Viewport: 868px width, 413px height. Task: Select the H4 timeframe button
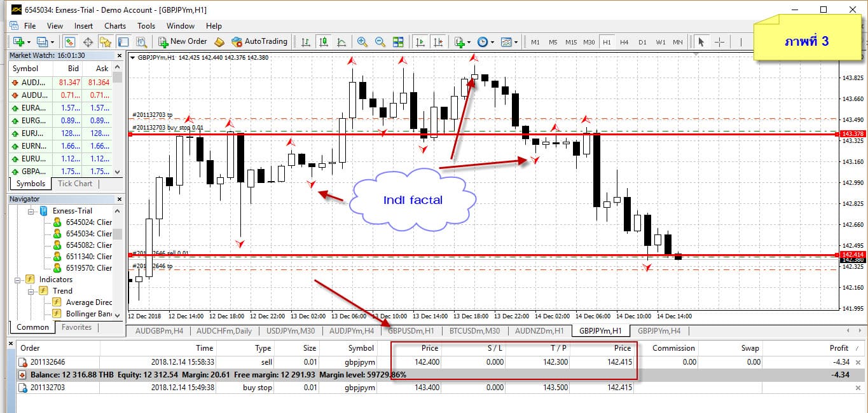(x=624, y=42)
